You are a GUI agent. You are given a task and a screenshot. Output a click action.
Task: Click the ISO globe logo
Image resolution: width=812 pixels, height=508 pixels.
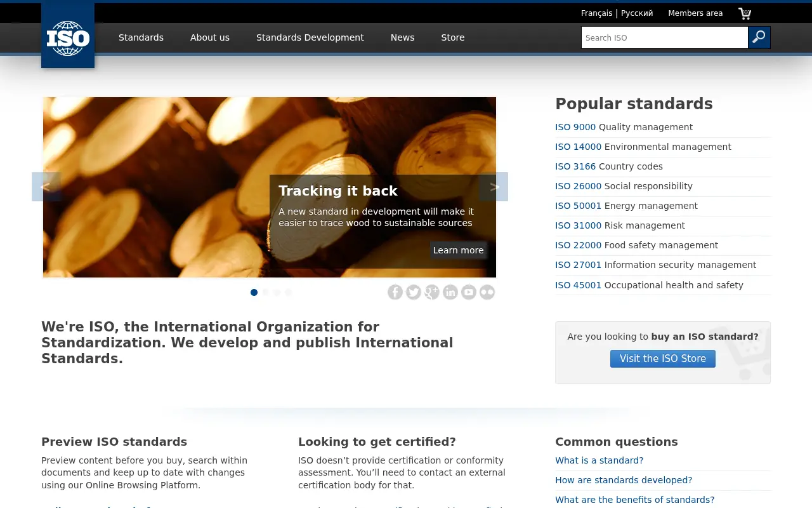pyautogui.click(x=68, y=35)
